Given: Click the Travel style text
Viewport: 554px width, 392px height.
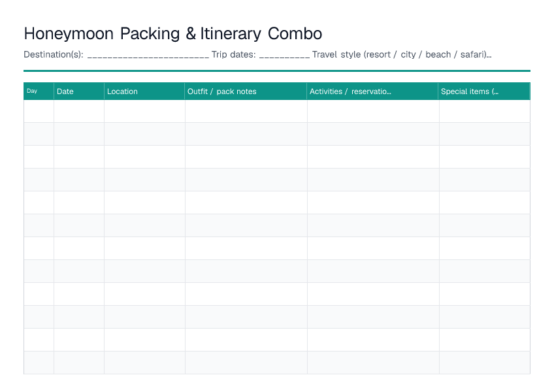Looking at the screenshot, I should click(x=402, y=55).
